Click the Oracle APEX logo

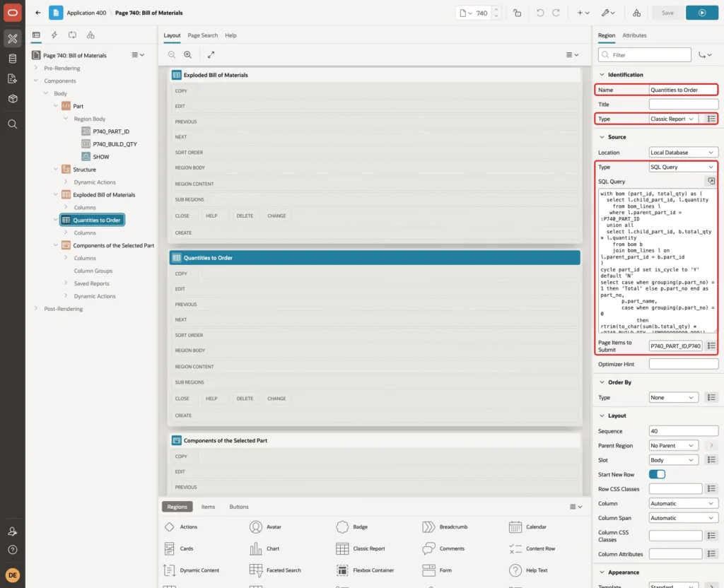point(13,13)
